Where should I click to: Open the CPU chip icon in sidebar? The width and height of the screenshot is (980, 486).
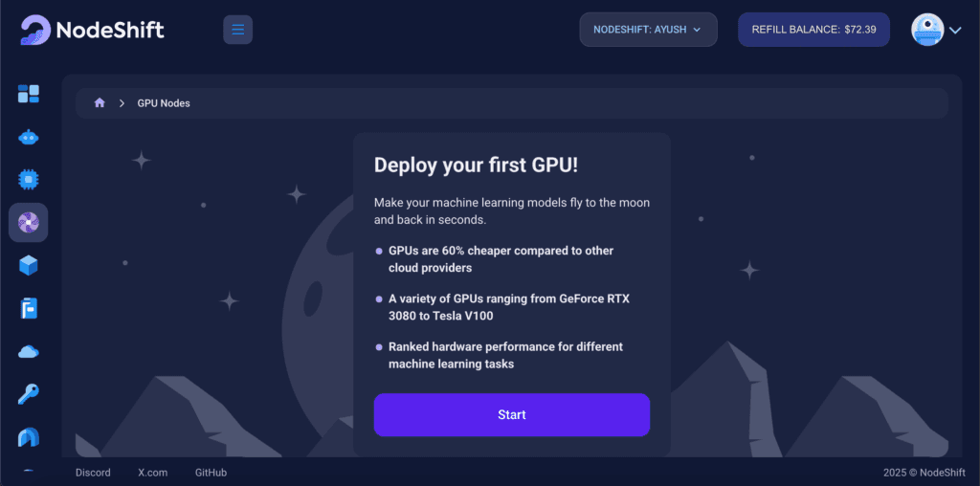click(28, 180)
